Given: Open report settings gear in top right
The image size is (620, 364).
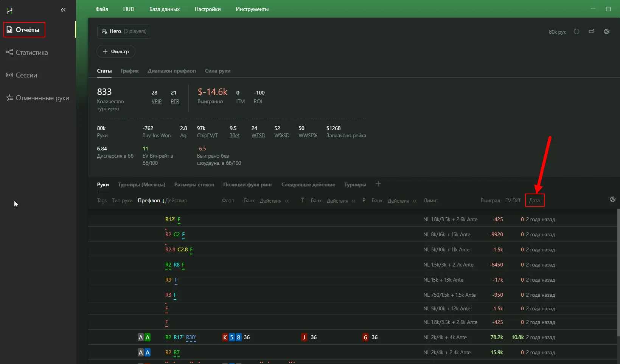Looking at the screenshot, I should click(607, 32).
